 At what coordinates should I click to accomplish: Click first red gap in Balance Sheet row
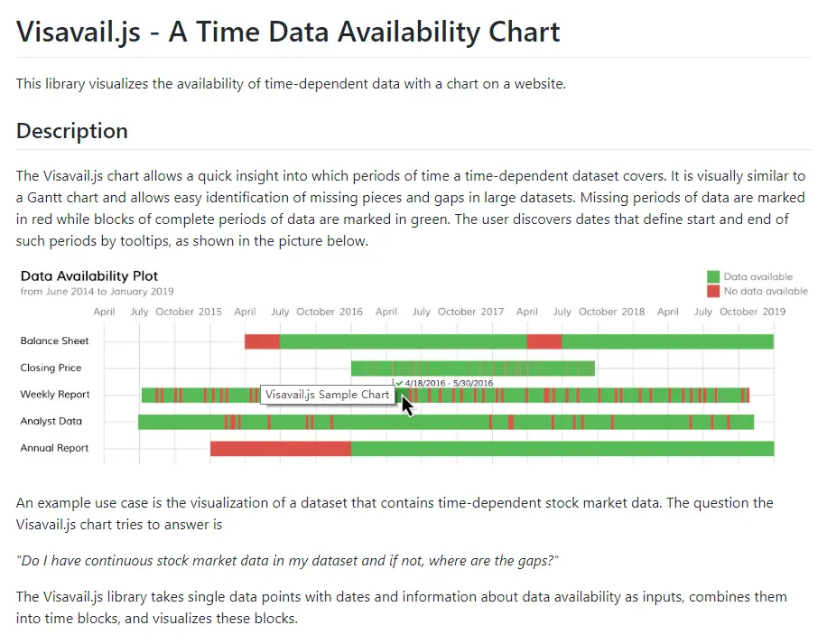tap(262, 341)
